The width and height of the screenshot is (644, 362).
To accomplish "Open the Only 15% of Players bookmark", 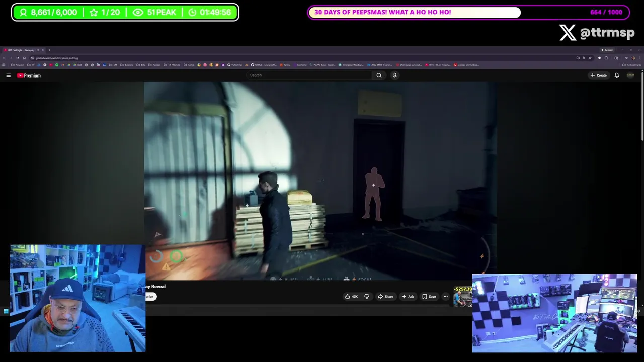I will pos(438,65).
